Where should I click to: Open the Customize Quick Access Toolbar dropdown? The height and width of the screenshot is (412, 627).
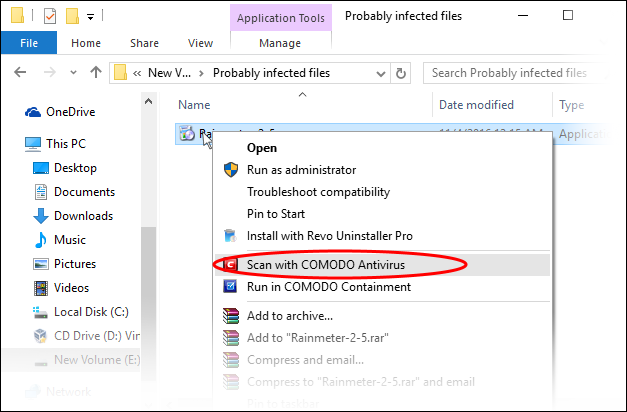point(91,17)
